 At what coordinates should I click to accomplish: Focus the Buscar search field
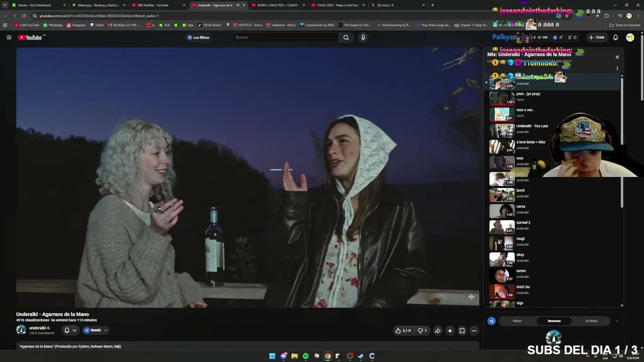coord(286,37)
